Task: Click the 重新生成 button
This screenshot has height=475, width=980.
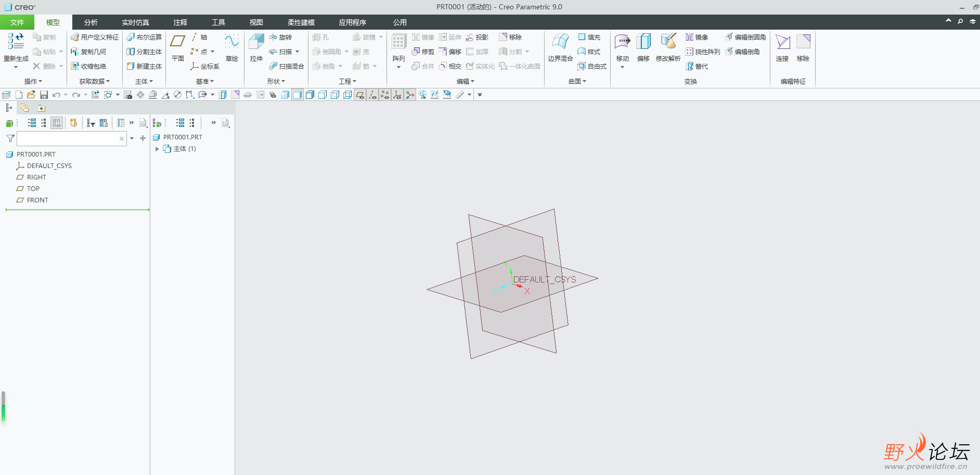Action: 16,50
